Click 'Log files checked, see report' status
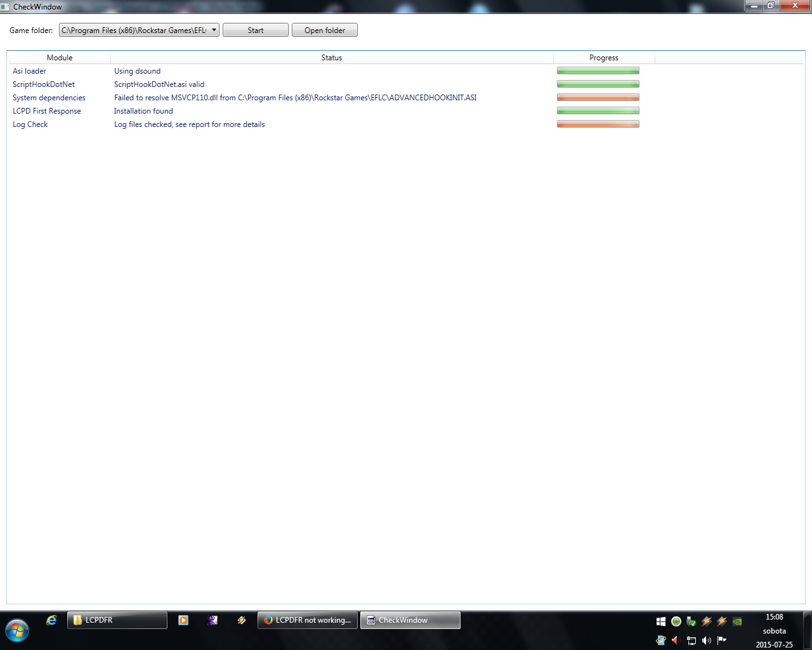812x650 pixels. click(190, 124)
